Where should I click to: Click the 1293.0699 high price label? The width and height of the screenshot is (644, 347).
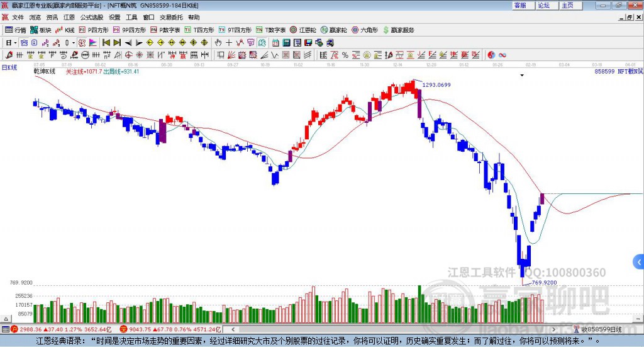[436, 84]
